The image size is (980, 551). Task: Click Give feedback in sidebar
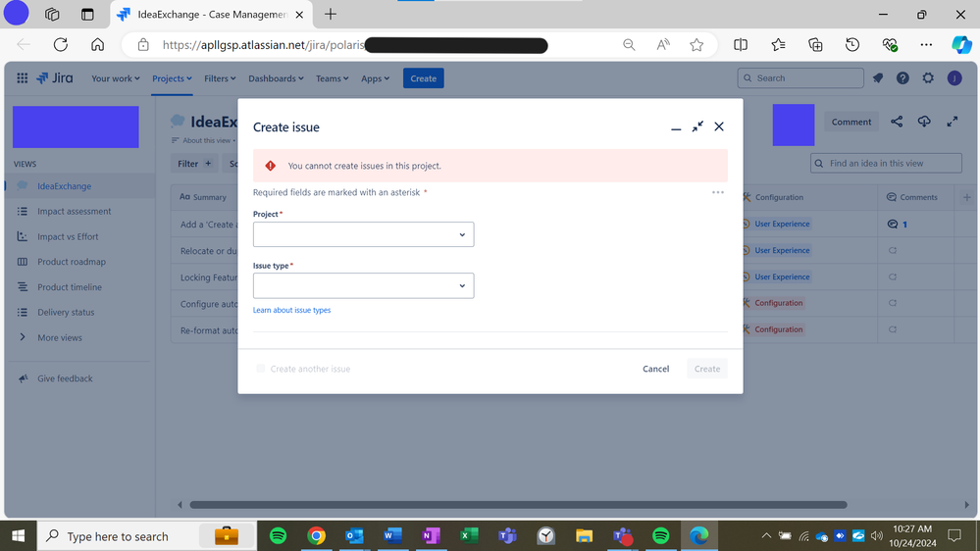click(x=65, y=378)
